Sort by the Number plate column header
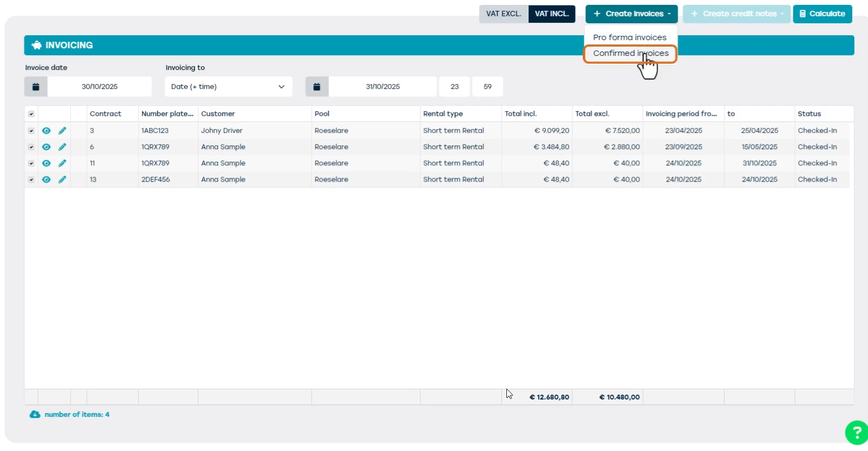 (x=168, y=114)
